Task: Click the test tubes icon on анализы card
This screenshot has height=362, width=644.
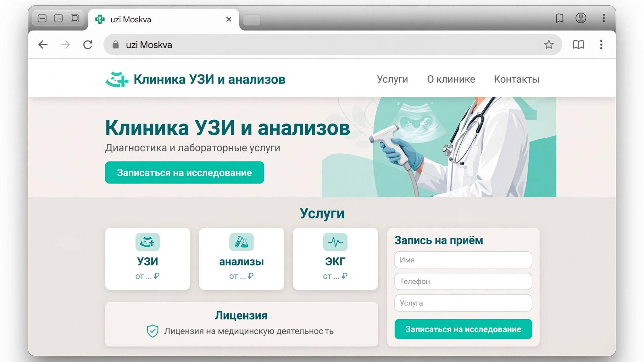Action: [241, 242]
